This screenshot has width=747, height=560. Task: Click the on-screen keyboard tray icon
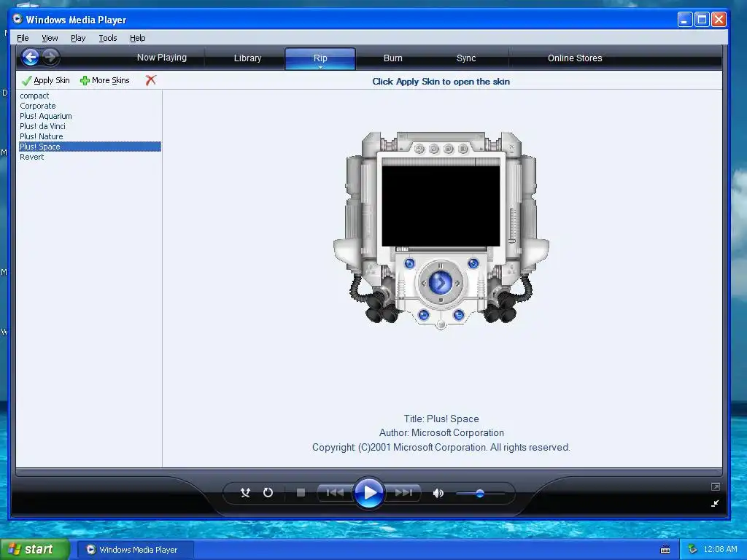pyautogui.click(x=665, y=550)
